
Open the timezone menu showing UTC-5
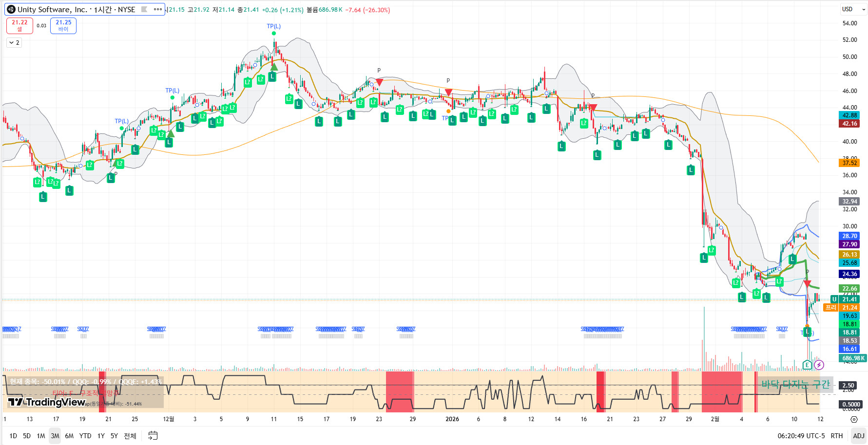(801, 436)
